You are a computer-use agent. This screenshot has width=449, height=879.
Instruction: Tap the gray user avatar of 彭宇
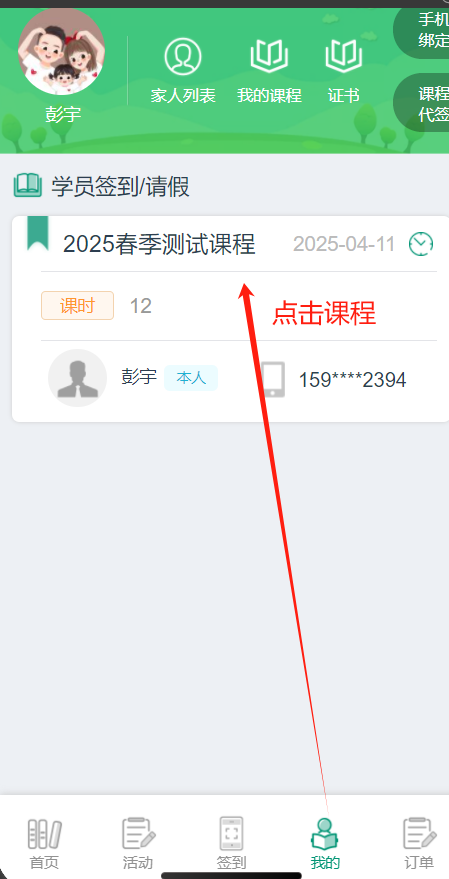click(x=77, y=378)
